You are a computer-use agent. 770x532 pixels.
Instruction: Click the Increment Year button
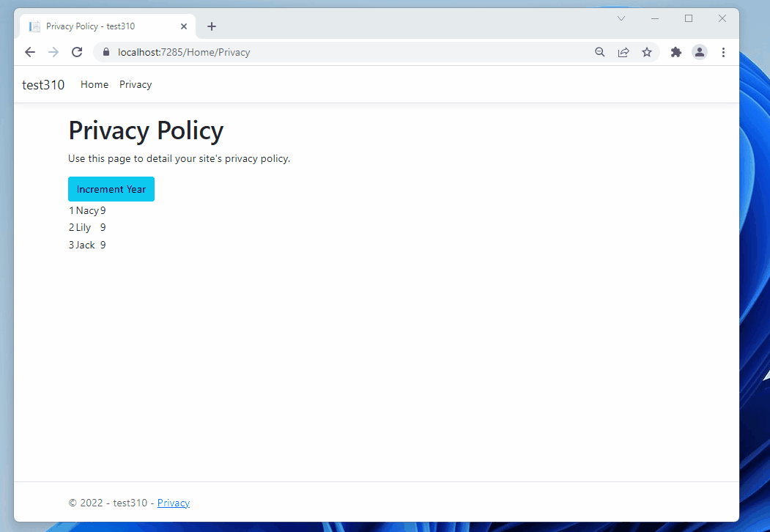tap(111, 189)
